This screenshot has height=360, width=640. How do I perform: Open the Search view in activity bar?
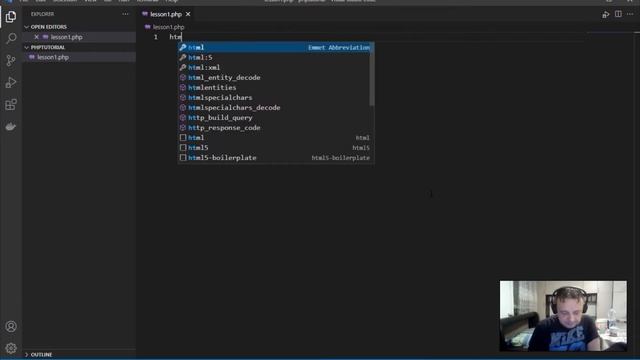(11, 38)
